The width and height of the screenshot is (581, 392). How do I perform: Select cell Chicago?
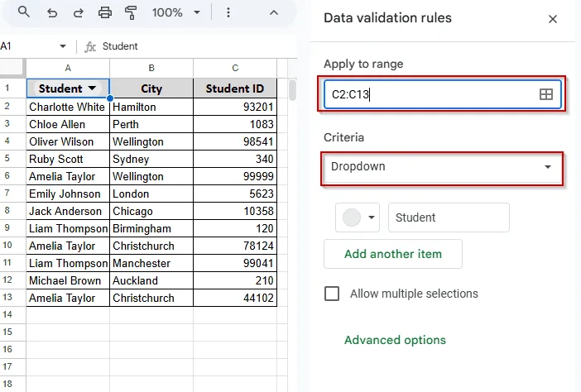pos(151,212)
